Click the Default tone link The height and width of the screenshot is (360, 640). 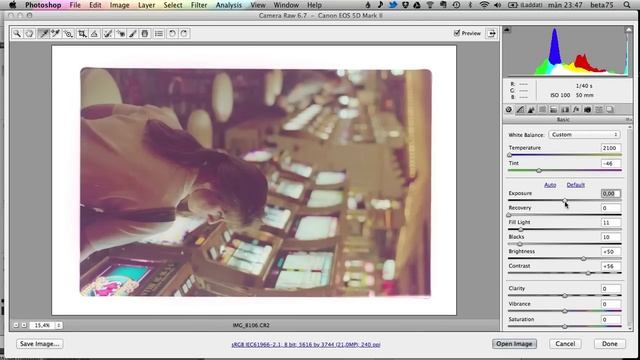576,185
